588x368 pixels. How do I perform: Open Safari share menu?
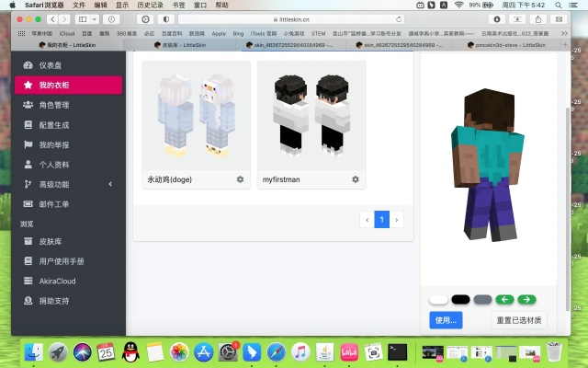point(538,19)
